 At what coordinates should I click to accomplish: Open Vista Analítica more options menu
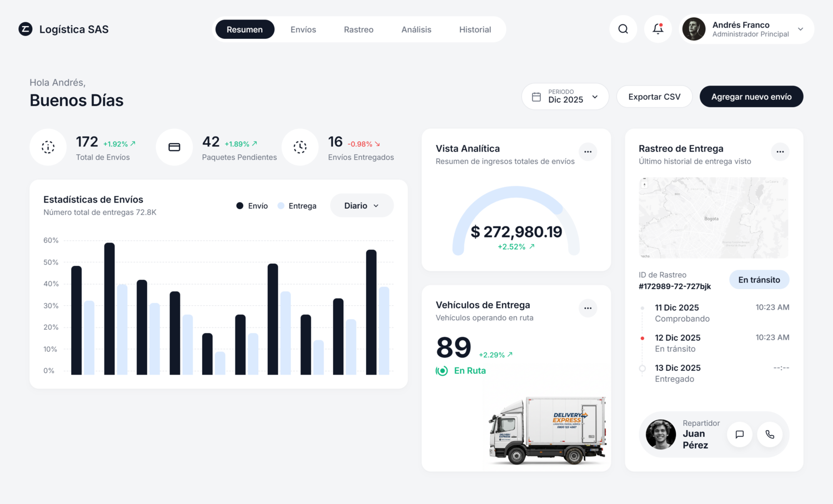click(588, 152)
